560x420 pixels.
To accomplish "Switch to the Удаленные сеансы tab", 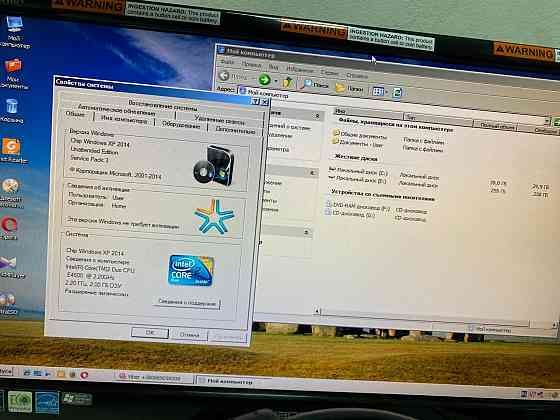I will click(x=219, y=120).
